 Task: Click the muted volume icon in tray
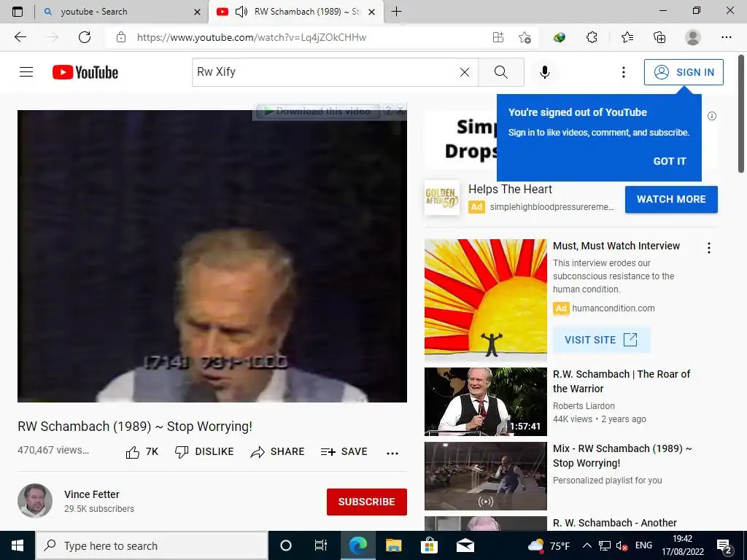coord(621,545)
